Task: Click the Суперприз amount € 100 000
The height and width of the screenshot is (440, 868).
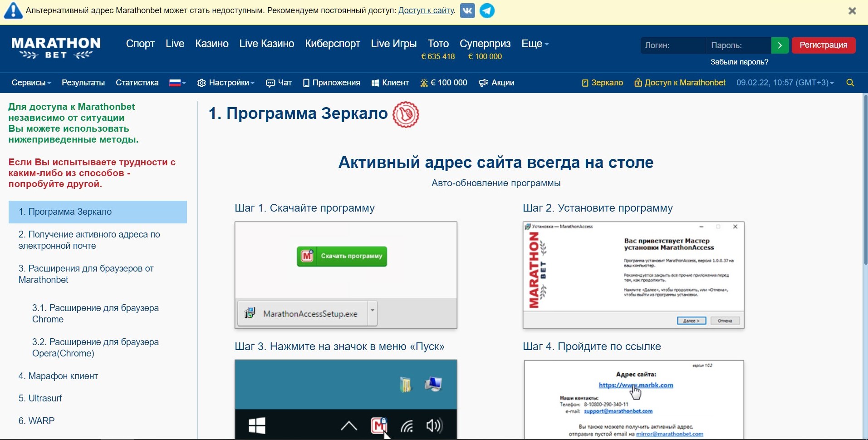Action: pos(485,56)
